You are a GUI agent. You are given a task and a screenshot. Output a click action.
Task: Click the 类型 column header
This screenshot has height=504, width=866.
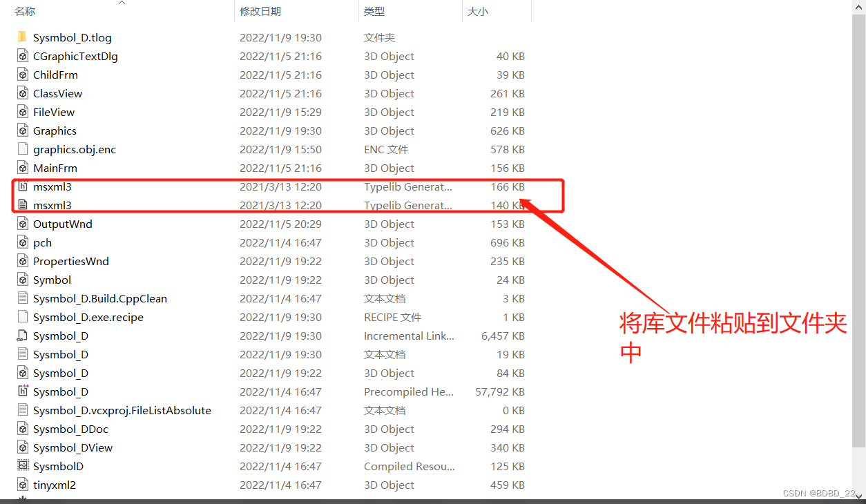click(376, 12)
